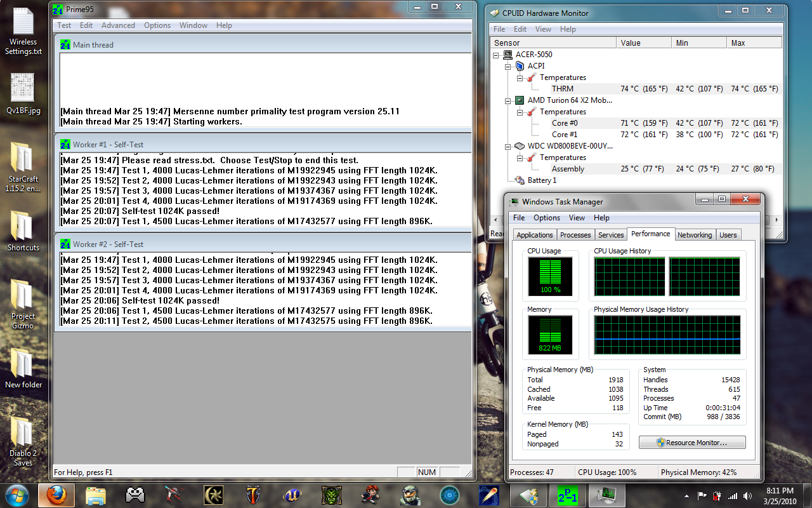Collapse Temperatures under the WDC drive

click(x=520, y=157)
